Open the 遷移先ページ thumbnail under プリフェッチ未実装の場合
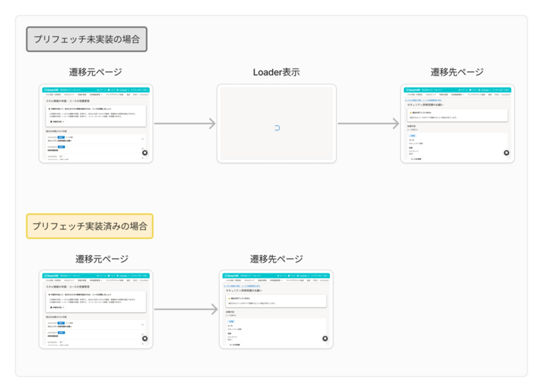The image size is (543, 392). [457, 123]
